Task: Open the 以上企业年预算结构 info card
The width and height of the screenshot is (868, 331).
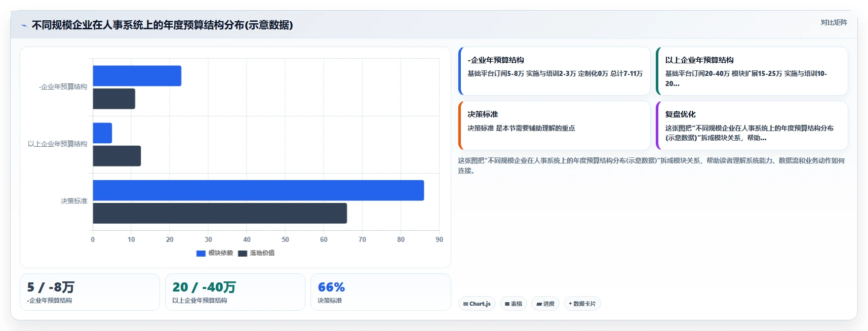Action: click(x=752, y=71)
